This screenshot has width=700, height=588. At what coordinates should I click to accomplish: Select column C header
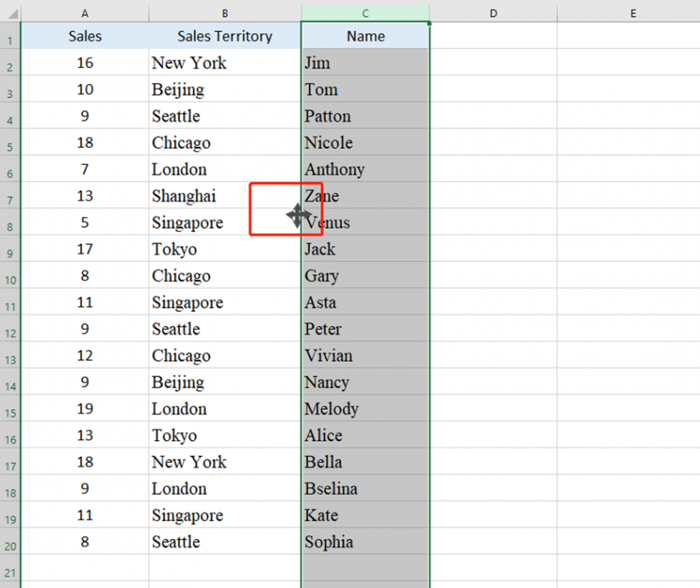pyautogui.click(x=364, y=13)
